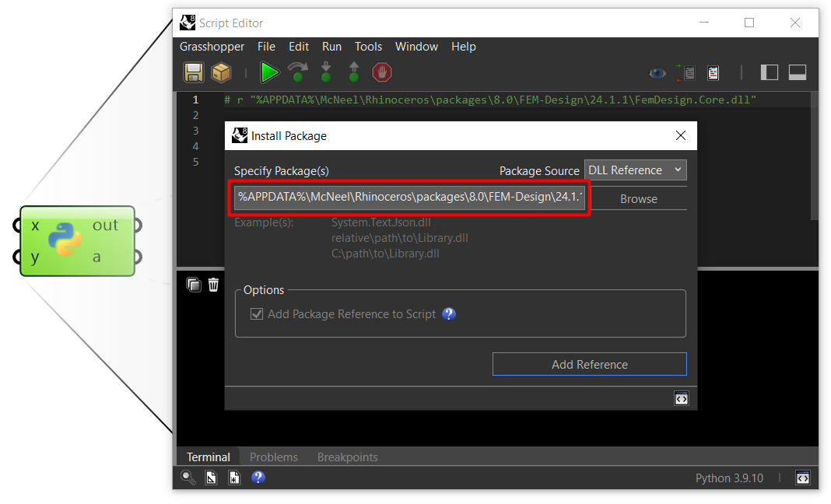Click the help icon beside Add Package Reference
Viewport: 831px width, 504px height.
click(x=449, y=314)
